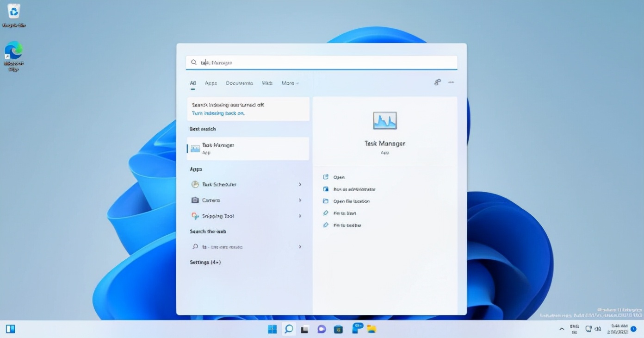644x338 pixels.
Task: Launch Microsoft Edge from the desktop
Action: point(13,50)
